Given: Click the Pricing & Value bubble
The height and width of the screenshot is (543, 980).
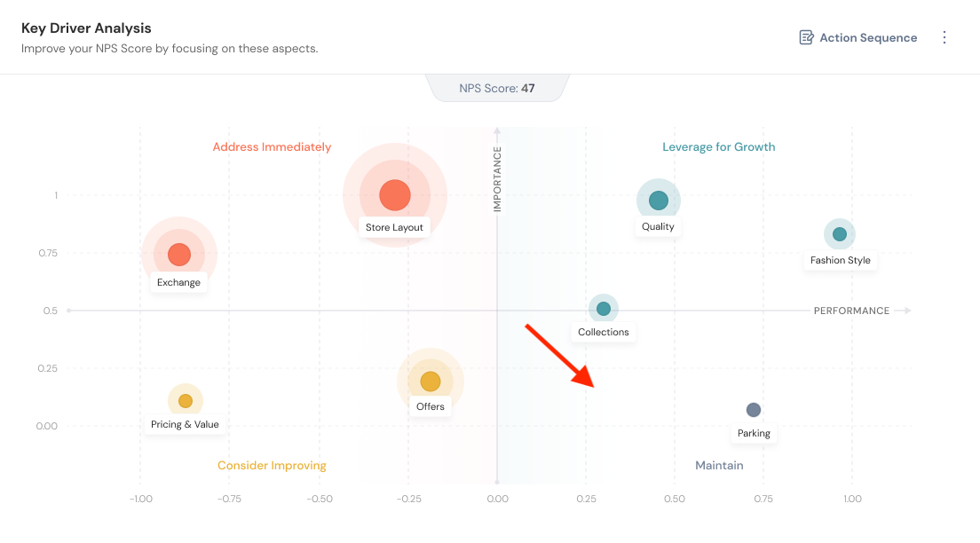Looking at the screenshot, I should [185, 401].
